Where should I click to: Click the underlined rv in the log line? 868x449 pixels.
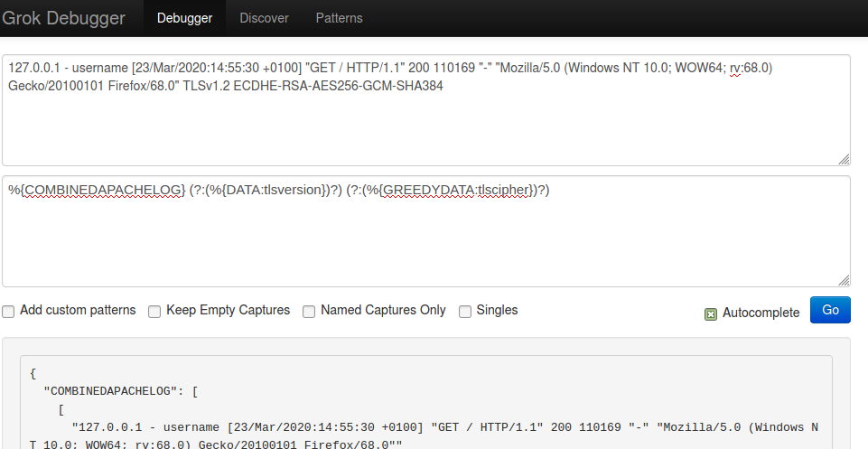pos(734,68)
